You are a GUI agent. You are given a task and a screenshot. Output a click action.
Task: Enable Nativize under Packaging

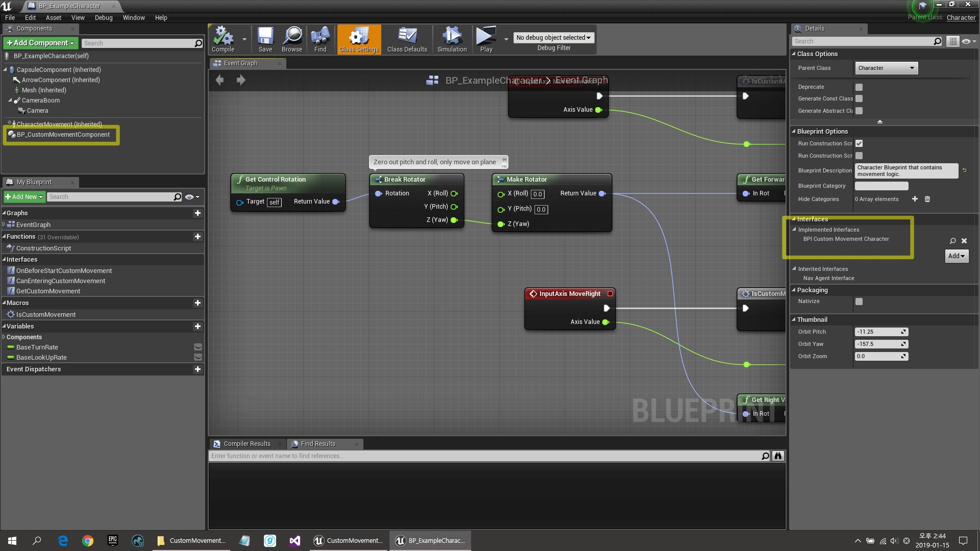[x=859, y=302]
